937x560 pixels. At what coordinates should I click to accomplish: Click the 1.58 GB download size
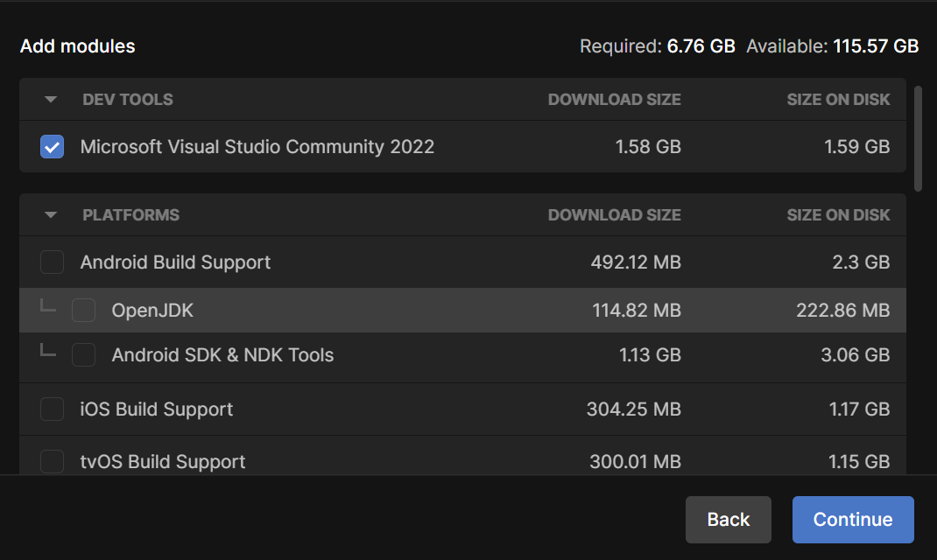[x=648, y=147]
